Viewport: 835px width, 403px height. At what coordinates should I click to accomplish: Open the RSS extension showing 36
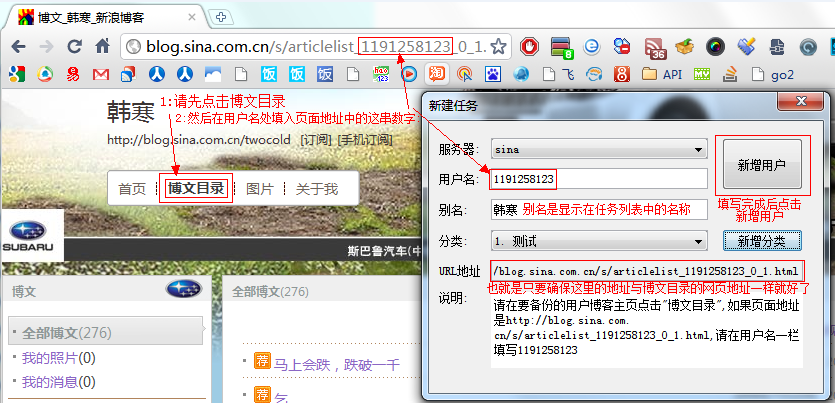coord(656,48)
